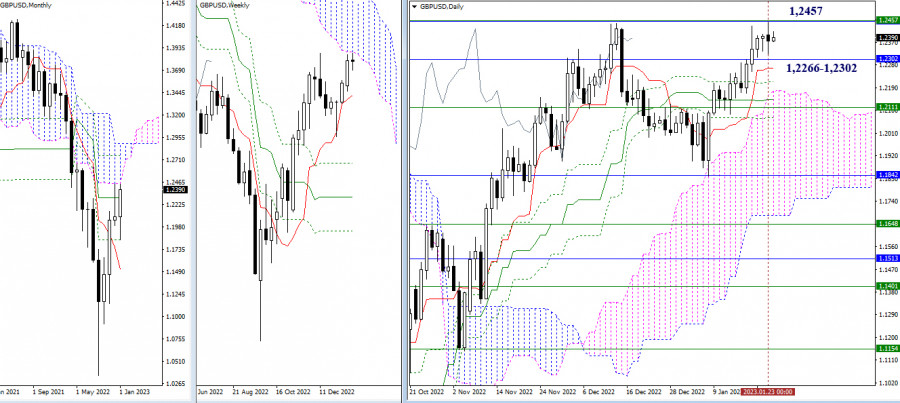
Task: Click the black 1.2390 current price label
Action: (x=888, y=38)
